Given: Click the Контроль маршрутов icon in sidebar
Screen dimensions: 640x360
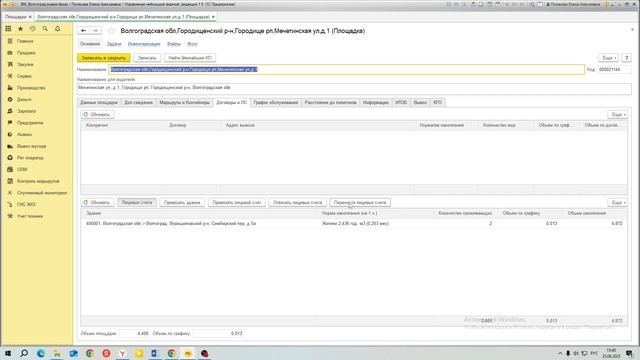Looking at the screenshot, I should tap(10, 181).
